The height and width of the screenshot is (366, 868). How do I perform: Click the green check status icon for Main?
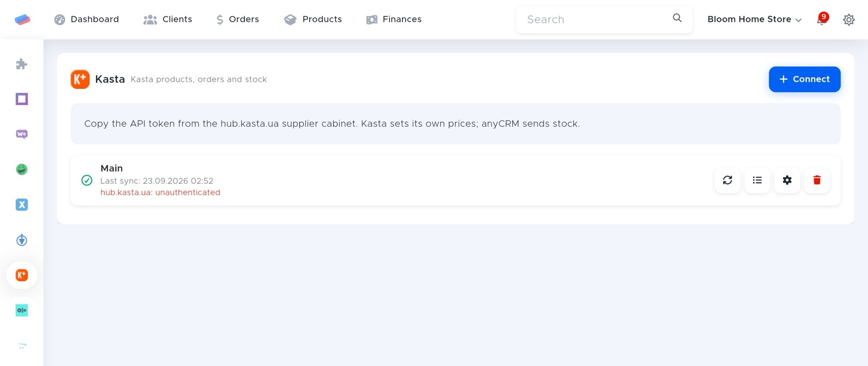click(87, 180)
